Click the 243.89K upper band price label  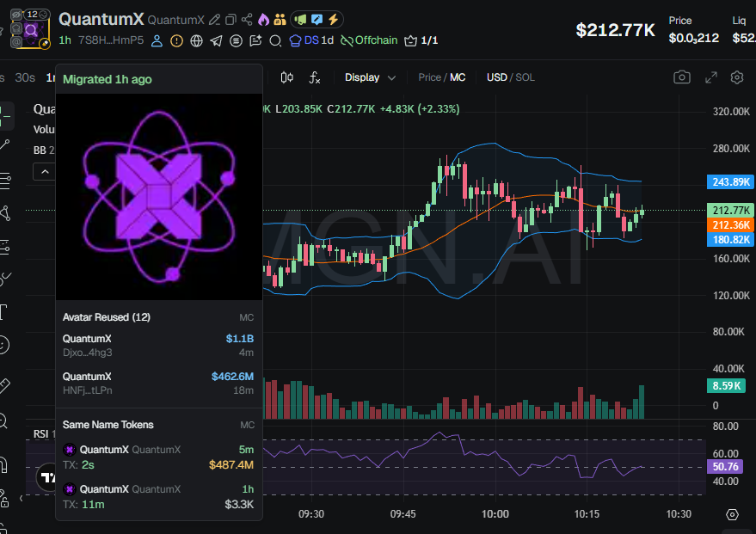[729, 181]
